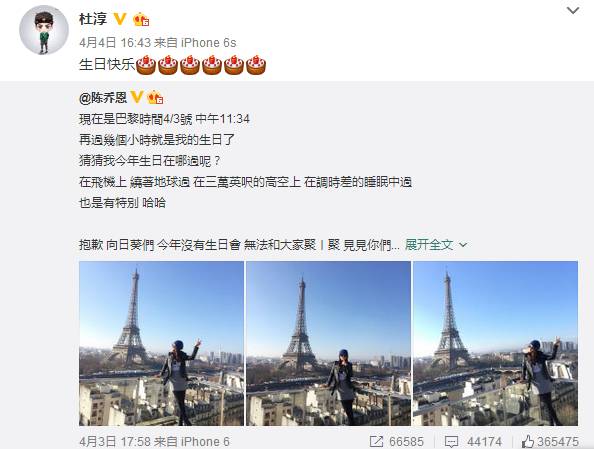The width and height of the screenshot is (594, 449).
Task: Click the small arrow after 展开全文
Action: click(x=463, y=245)
